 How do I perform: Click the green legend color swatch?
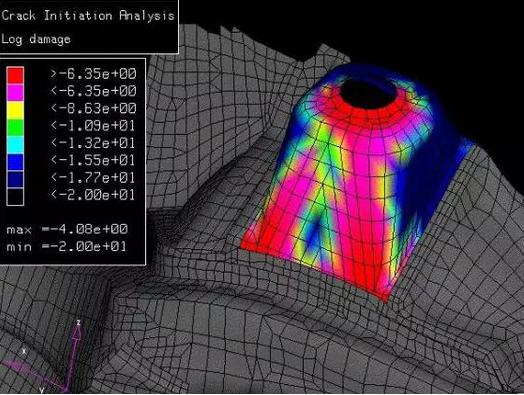coord(15,127)
